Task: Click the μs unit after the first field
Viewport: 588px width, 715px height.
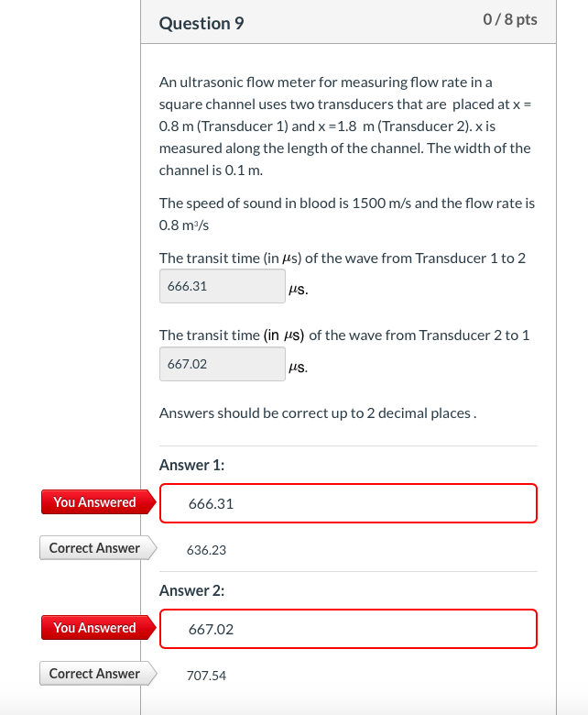Action: pyautogui.click(x=299, y=289)
